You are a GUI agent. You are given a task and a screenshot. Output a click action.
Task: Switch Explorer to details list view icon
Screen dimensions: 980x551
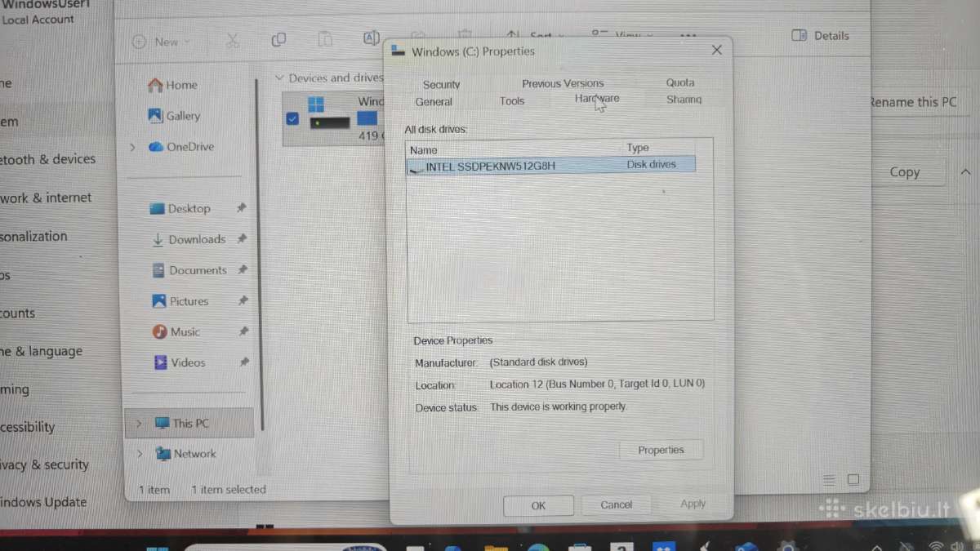829,480
